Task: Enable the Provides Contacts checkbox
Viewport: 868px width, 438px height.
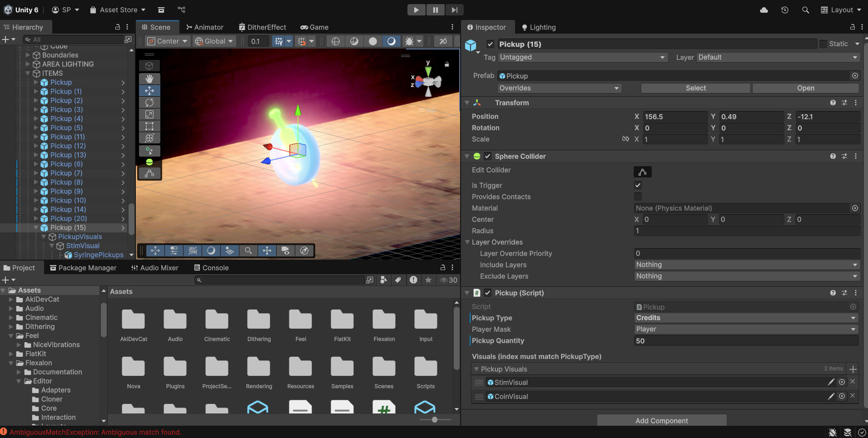Action: pos(638,197)
